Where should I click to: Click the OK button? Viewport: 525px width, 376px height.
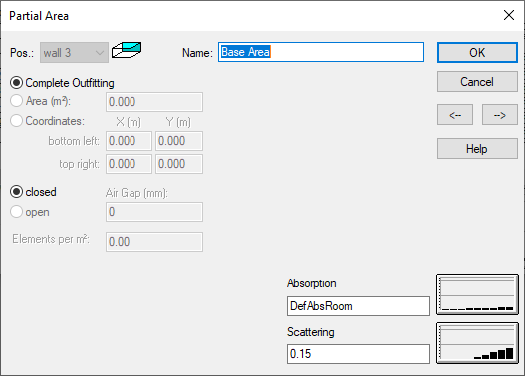click(477, 53)
